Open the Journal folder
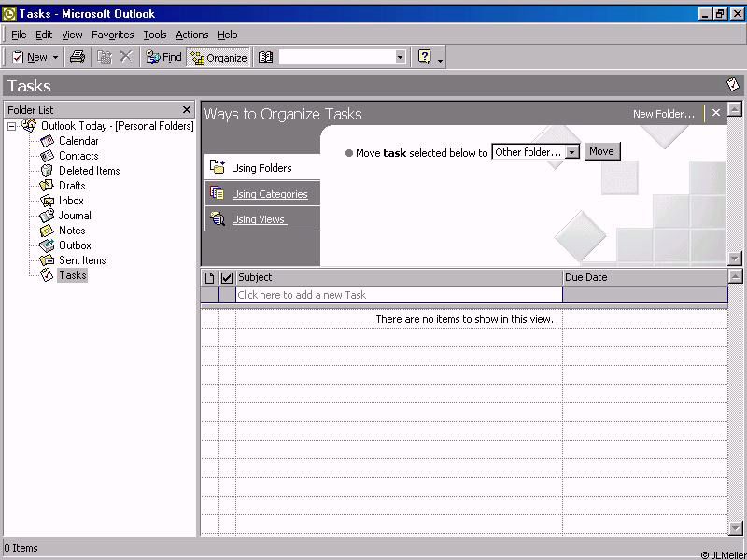The image size is (747, 560). (75, 216)
